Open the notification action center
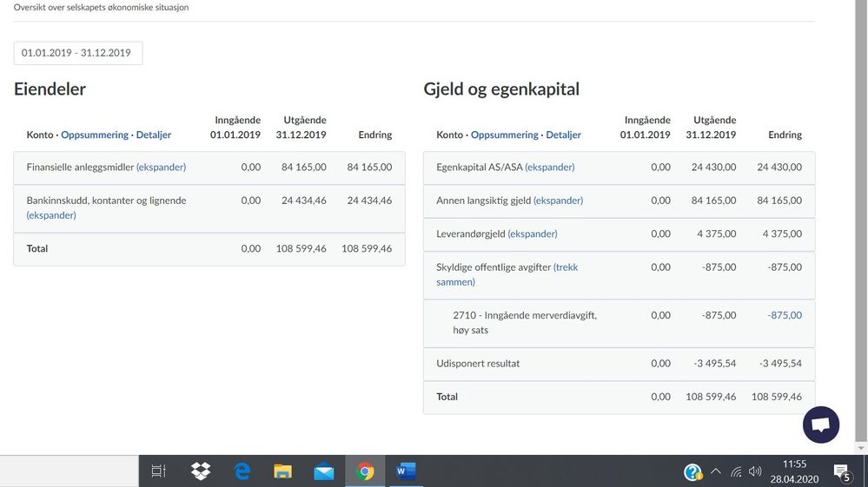The image size is (868, 487). pyautogui.click(x=842, y=471)
